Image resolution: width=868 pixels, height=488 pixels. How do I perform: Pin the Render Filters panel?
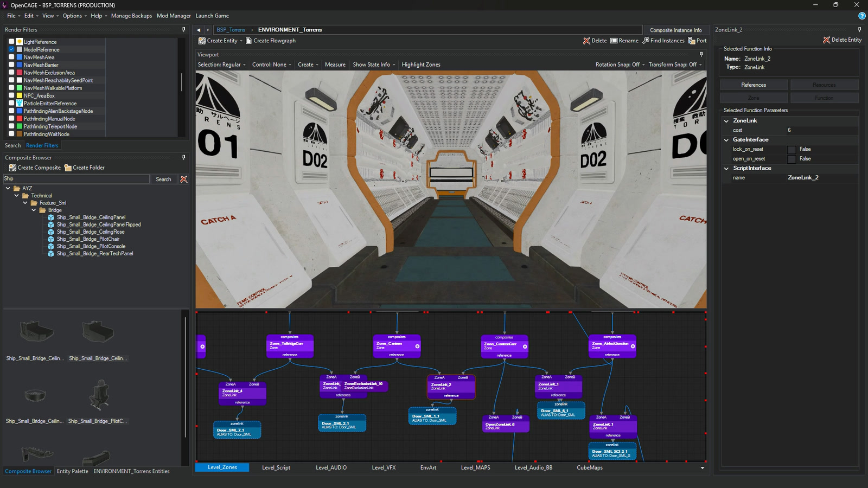[183, 30]
